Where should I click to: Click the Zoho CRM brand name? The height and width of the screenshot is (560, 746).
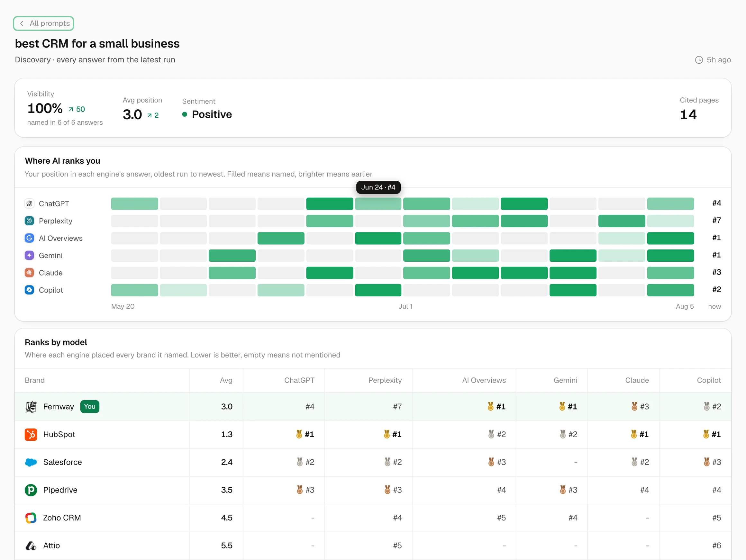62,518
